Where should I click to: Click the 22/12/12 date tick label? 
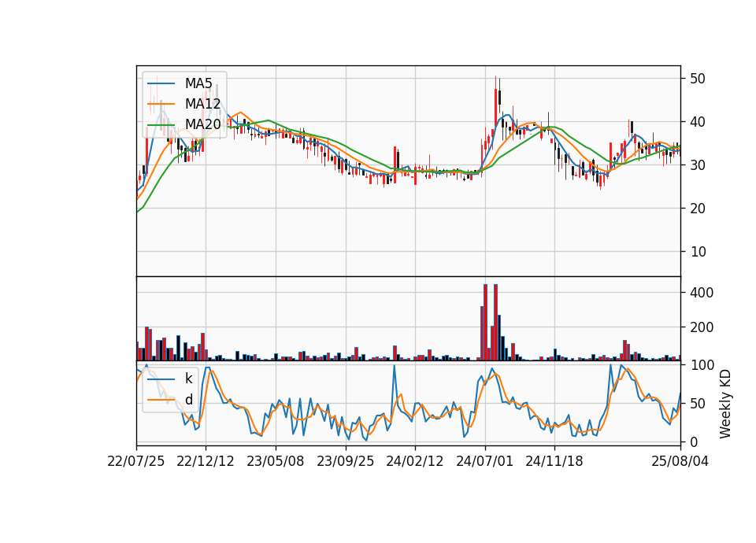point(206,462)
